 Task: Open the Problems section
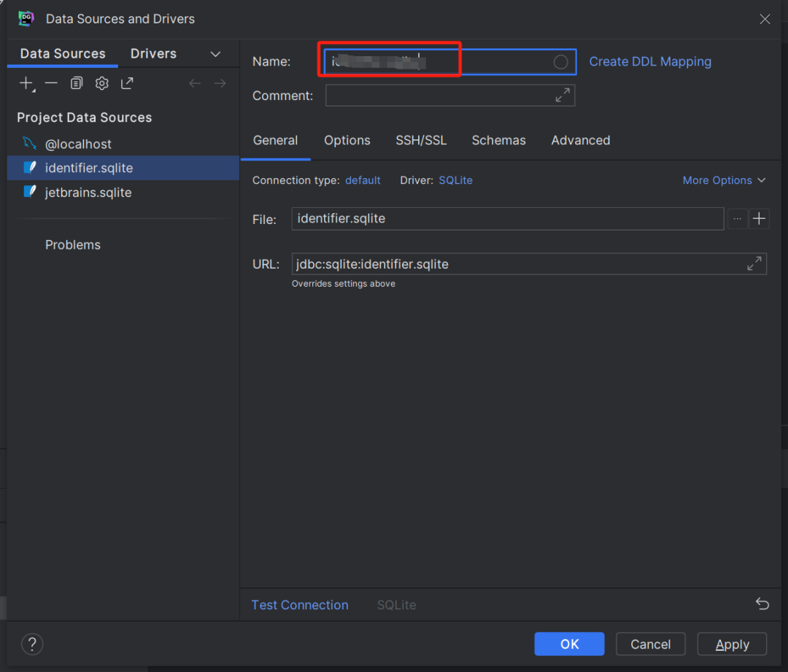click(x=73, y=244)
